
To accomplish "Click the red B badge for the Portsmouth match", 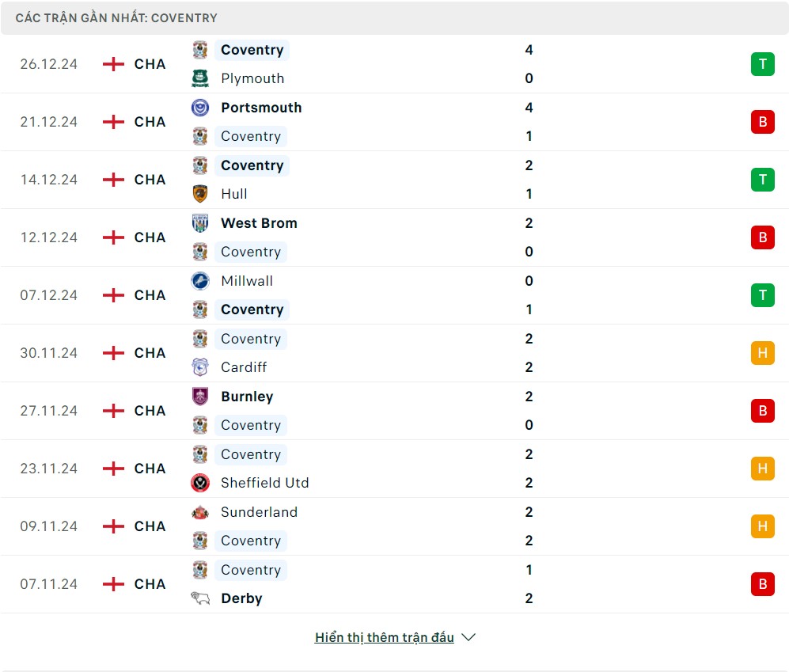I will click(x=762, y=122).
